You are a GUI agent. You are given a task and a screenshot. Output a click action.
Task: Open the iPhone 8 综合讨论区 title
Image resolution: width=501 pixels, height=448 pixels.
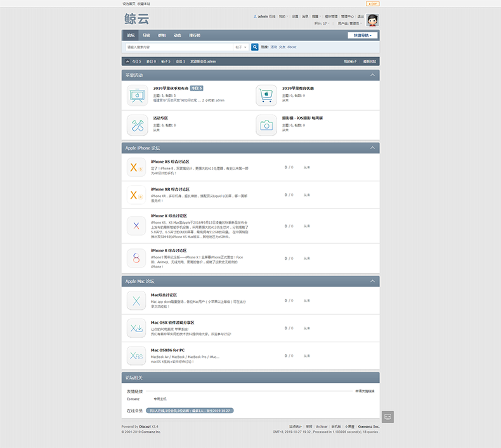[x=169, y=250]
